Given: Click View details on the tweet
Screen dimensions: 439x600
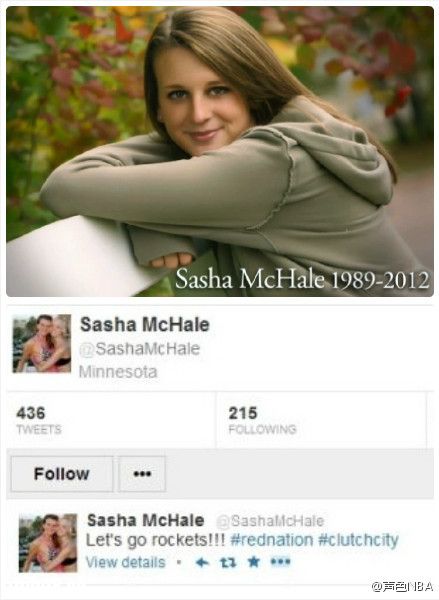Looking at the screenshot, I should (126, 562).
